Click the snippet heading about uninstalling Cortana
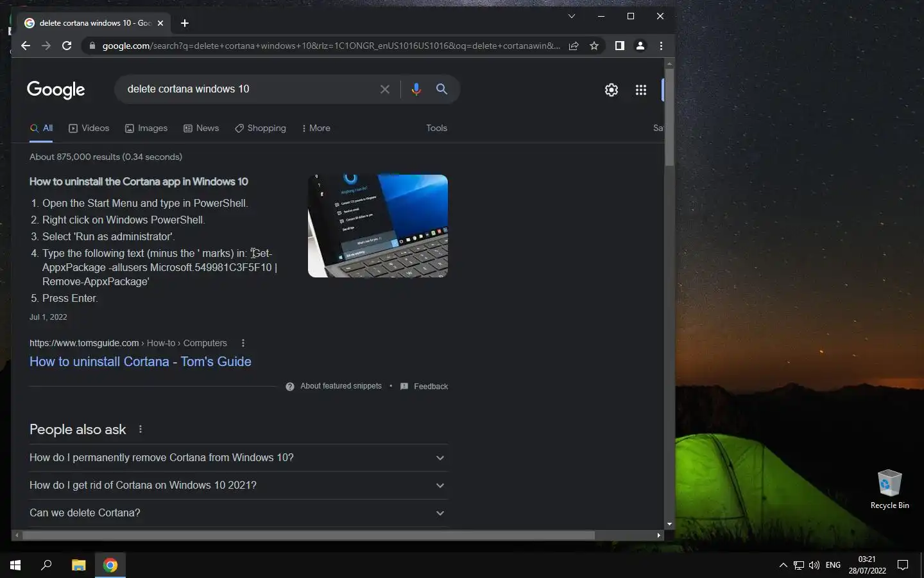 click(x=139, y=182)
